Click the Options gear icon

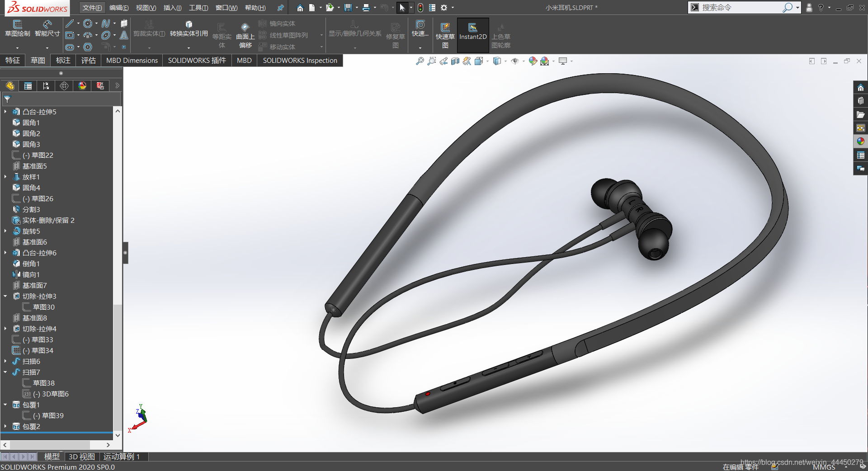(x=444, y=8)
